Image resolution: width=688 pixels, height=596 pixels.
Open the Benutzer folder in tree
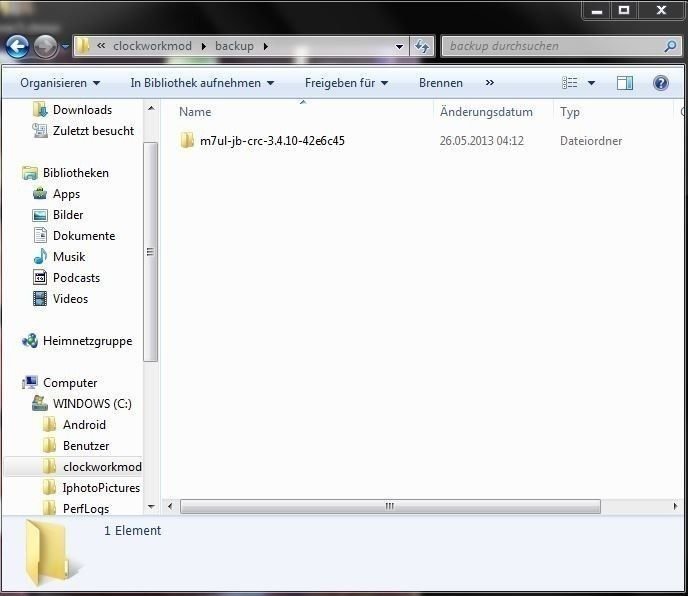pyautogui.click(x=86, y=446)
